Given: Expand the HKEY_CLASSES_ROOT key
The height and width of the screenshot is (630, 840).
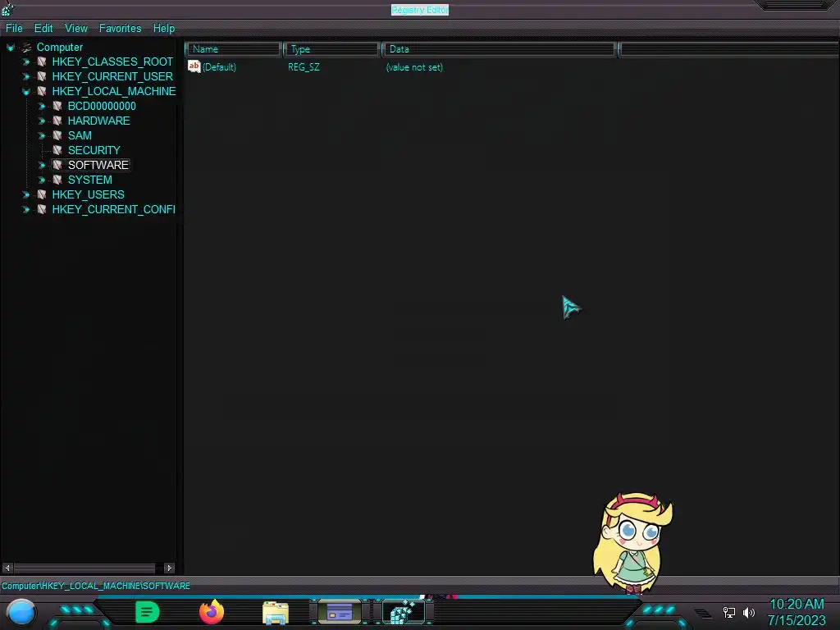Looking at the screenshot, I should pyautogui.click(x=25, y=62).
